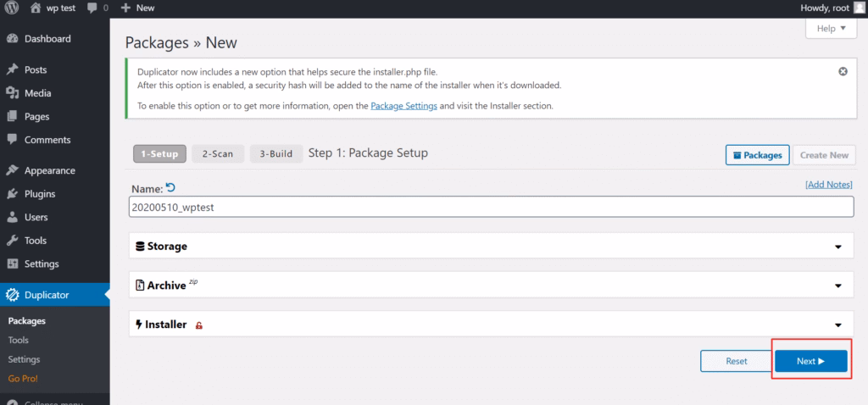Open the comments bubble in admin bar

(x=92, y=8)
